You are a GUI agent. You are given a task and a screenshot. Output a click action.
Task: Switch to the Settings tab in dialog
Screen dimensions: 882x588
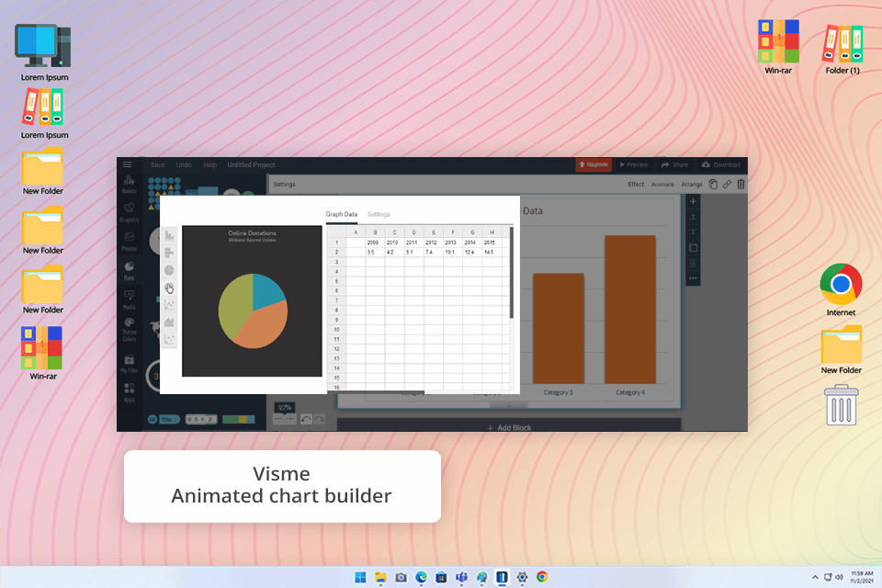(x=379, y=214)
